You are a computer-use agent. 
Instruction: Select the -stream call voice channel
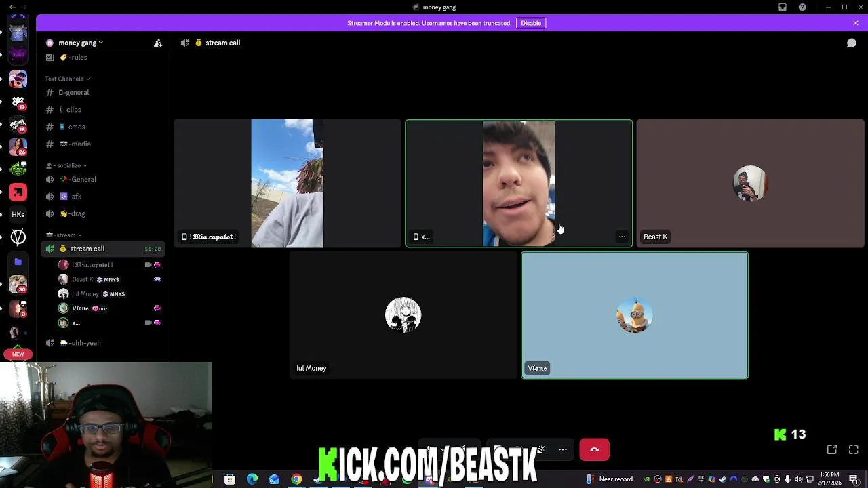pyautogui.click(x=102, y=249)
